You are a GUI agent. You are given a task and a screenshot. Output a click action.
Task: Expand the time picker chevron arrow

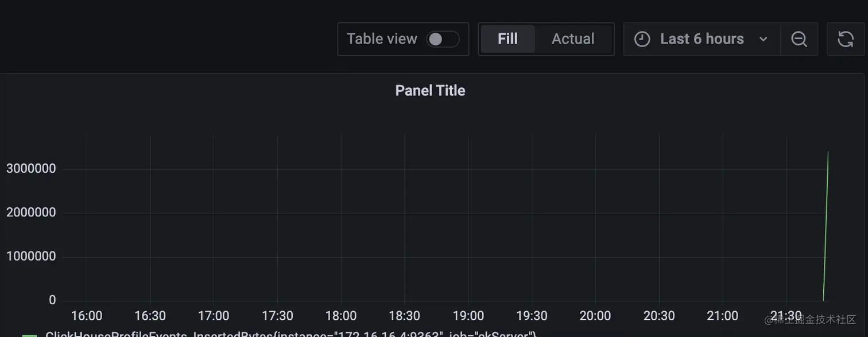click(763, 39)
